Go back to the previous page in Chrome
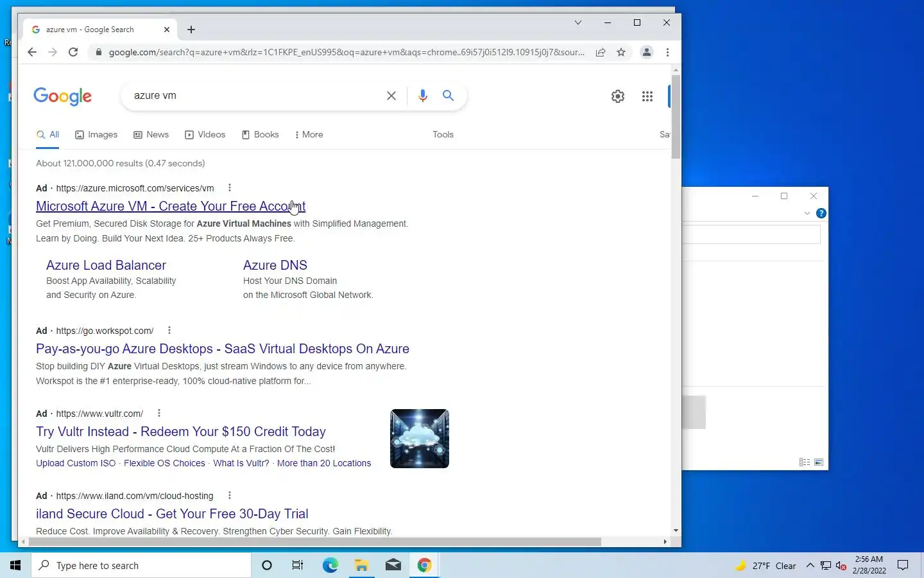The width and height of the screenshot is (924, 578). coord(32,52)
